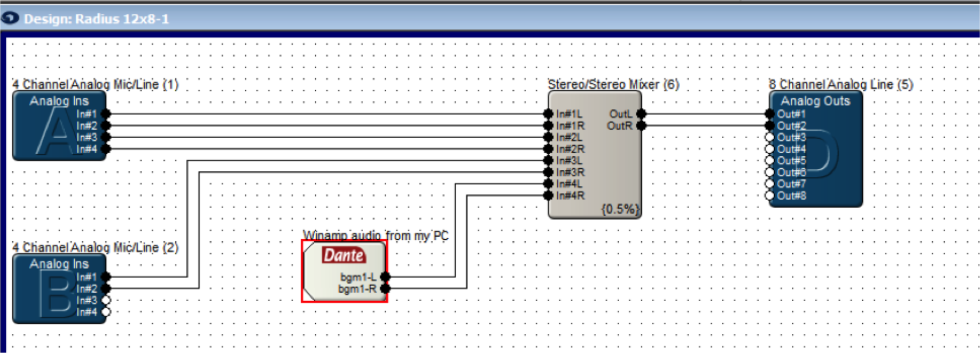The width and height of the screenshot is (980, 353).
Task: Click the bgm1-R output port on Dante
Action: 385,289
